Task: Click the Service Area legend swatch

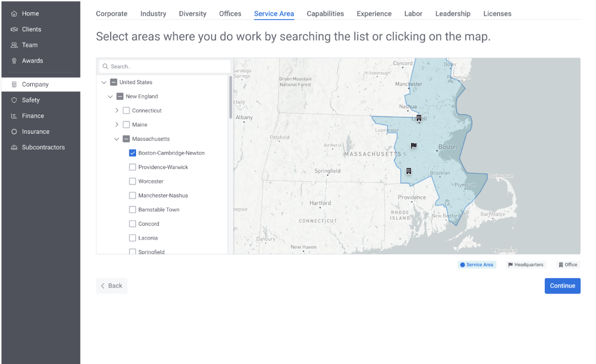Action: (462, 265)
